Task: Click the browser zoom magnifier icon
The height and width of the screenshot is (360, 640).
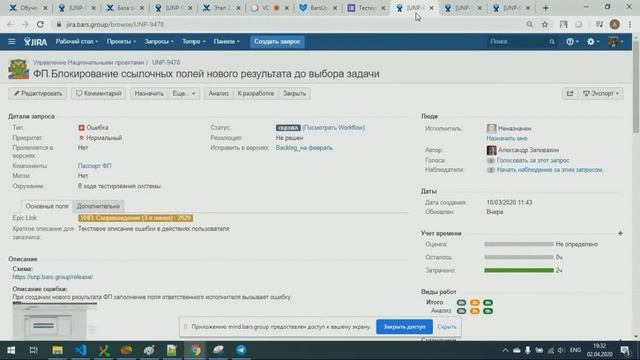Action: [529, 24]
